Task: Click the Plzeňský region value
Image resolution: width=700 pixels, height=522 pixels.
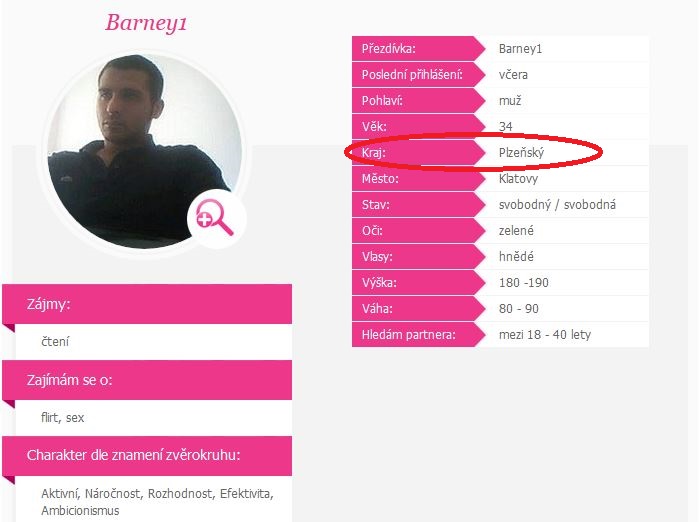Action: (x=521, y=153)
